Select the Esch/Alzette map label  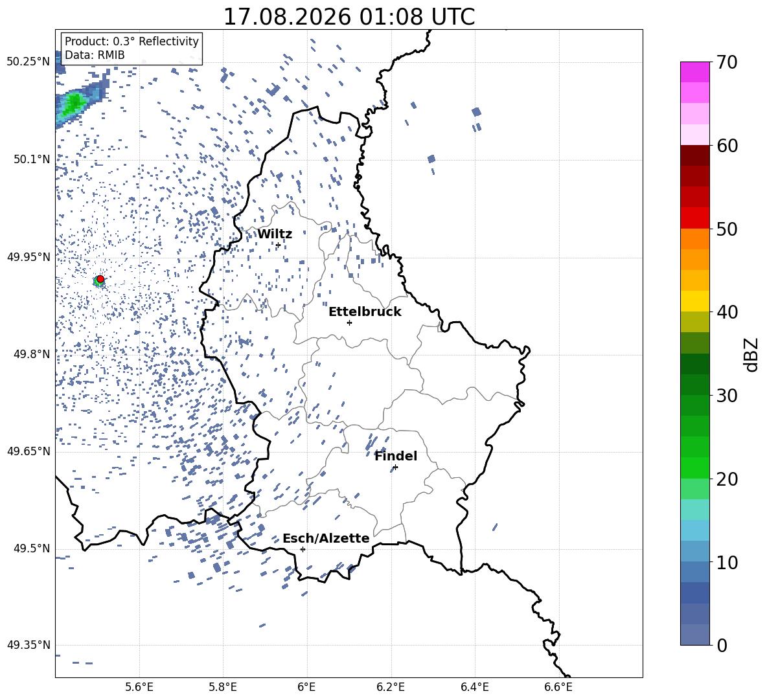326,538
